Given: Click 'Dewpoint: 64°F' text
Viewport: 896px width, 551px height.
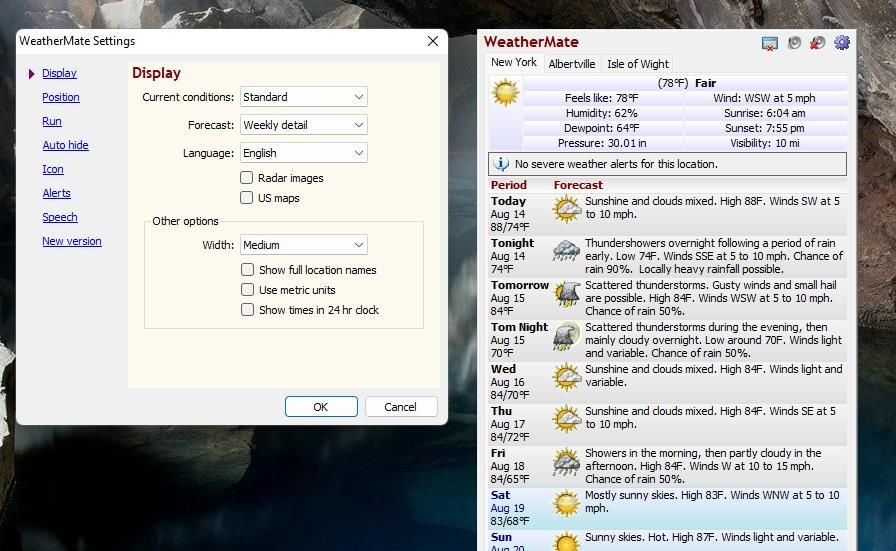Looking at the screenshot, I should (x=602, y=128).
